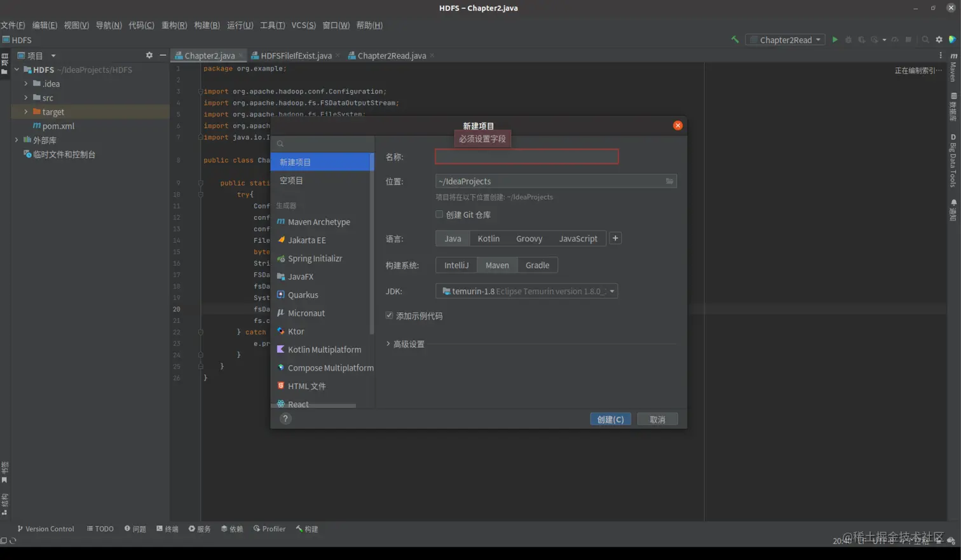Click the project Name input field
The width and height of the screenshot is (961, 560).
click(526, 156)
